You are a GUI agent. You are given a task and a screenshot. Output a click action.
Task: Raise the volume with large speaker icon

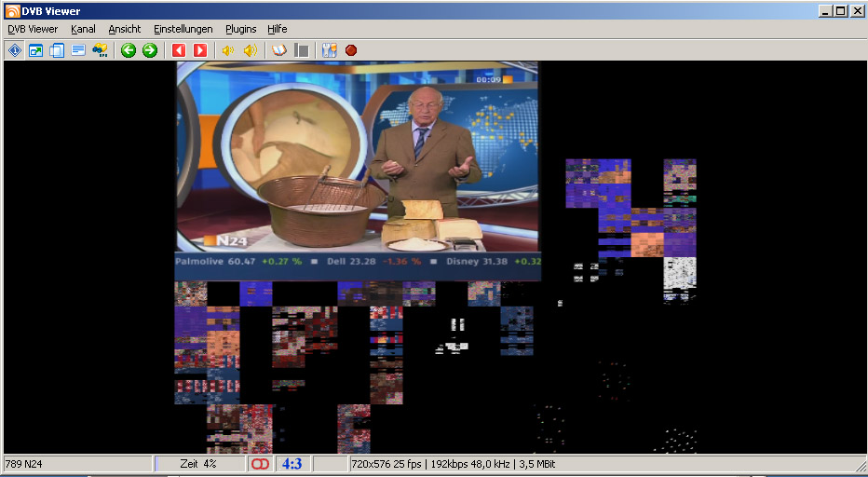tap(250, 50)
